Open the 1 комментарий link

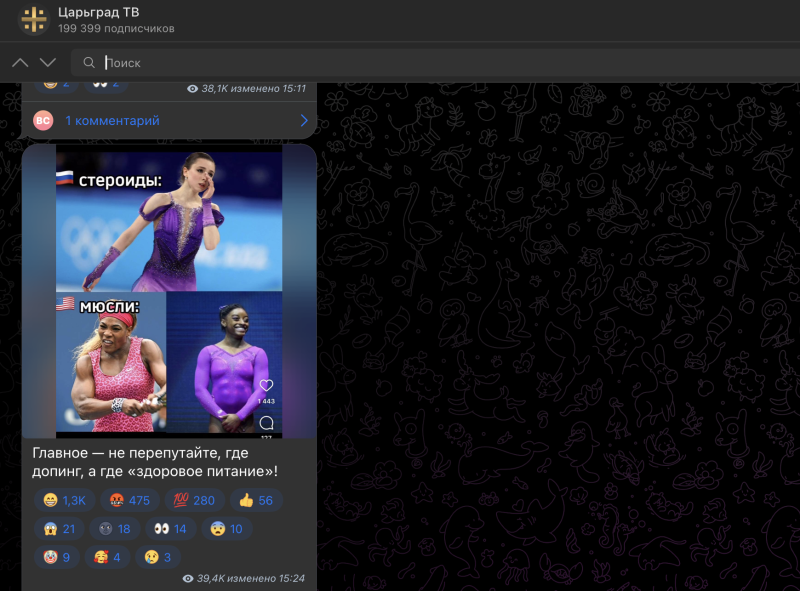coord(112,121)
